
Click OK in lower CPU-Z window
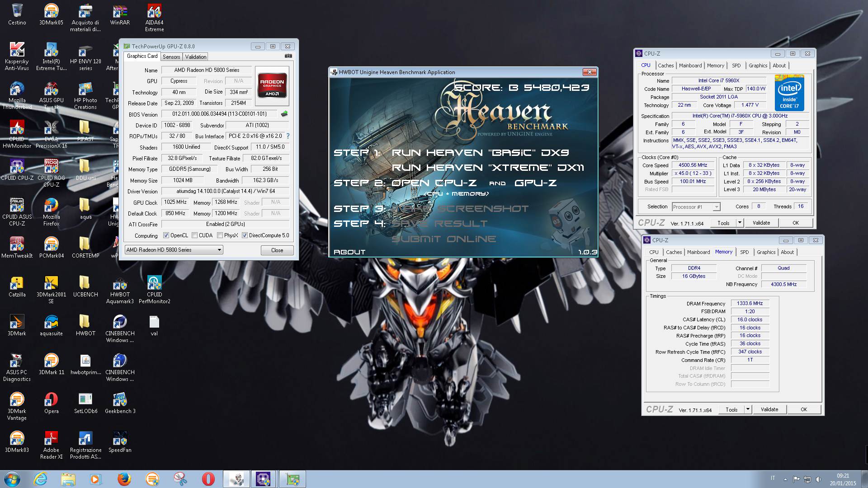click(x=804, y=409)
